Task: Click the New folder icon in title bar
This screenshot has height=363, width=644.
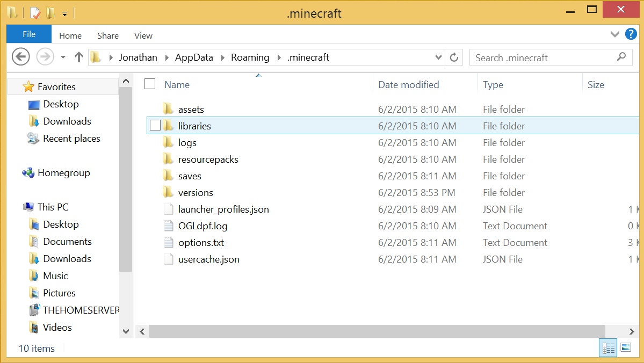Action: coord(50,13)
